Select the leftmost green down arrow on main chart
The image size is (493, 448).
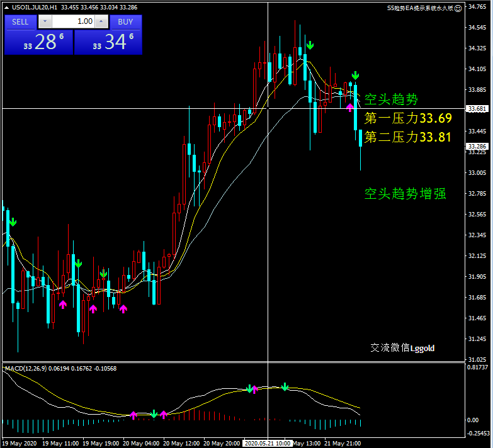[13, 221]
